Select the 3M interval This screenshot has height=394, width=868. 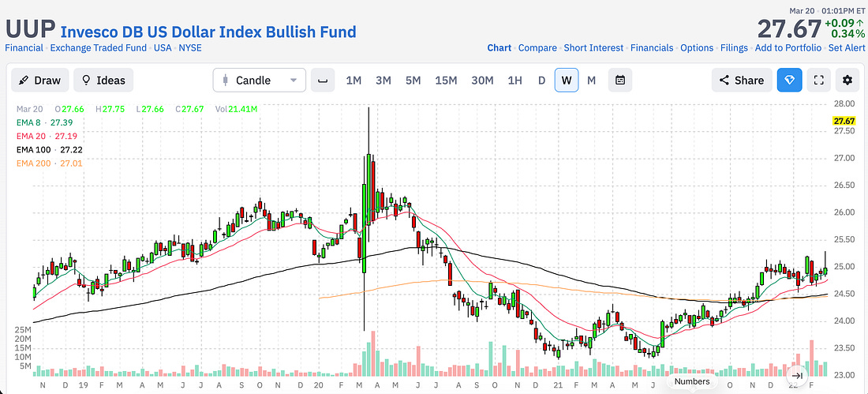pyautogui.click(x=383, y=81)
